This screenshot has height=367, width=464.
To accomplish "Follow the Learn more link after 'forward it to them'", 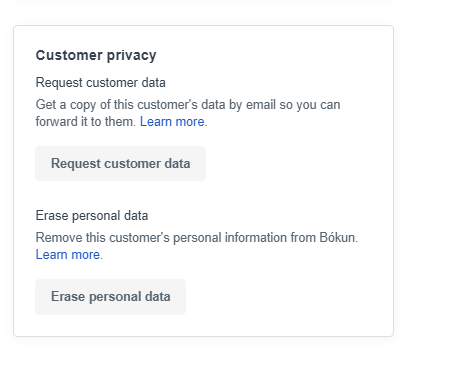I will [173, 122].
